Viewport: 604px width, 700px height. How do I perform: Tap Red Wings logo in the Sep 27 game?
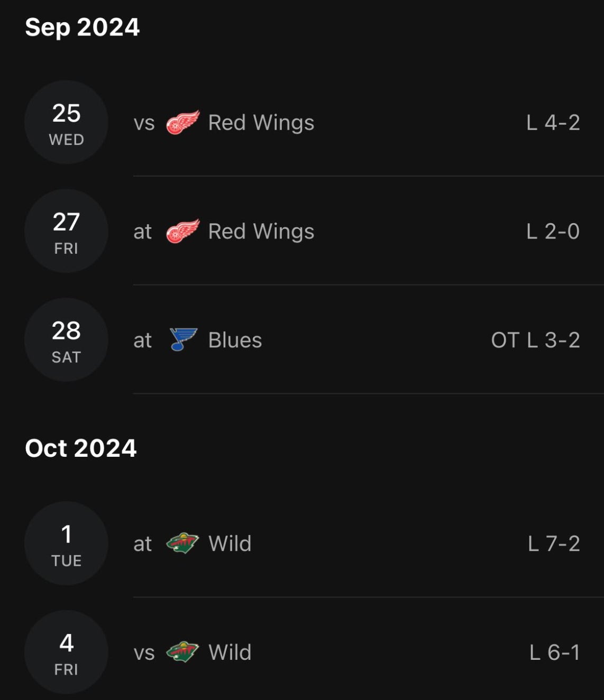tap(183, 232)
